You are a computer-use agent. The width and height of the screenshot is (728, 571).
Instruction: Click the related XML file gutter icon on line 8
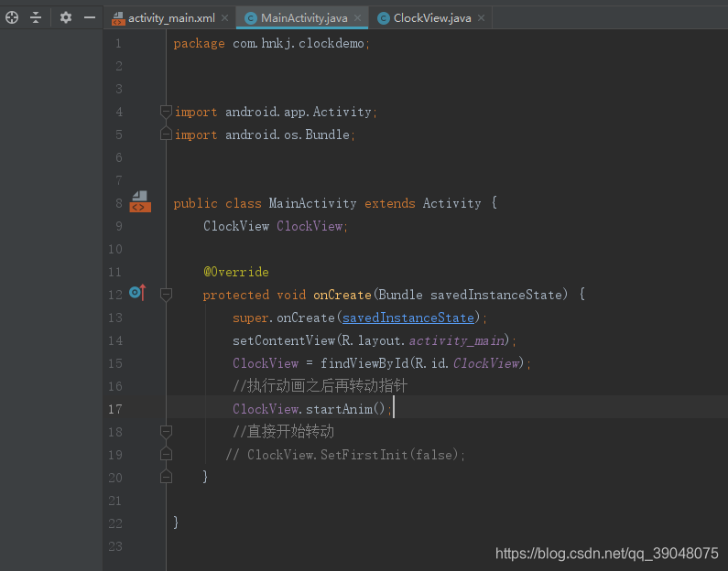click(140, 202)
